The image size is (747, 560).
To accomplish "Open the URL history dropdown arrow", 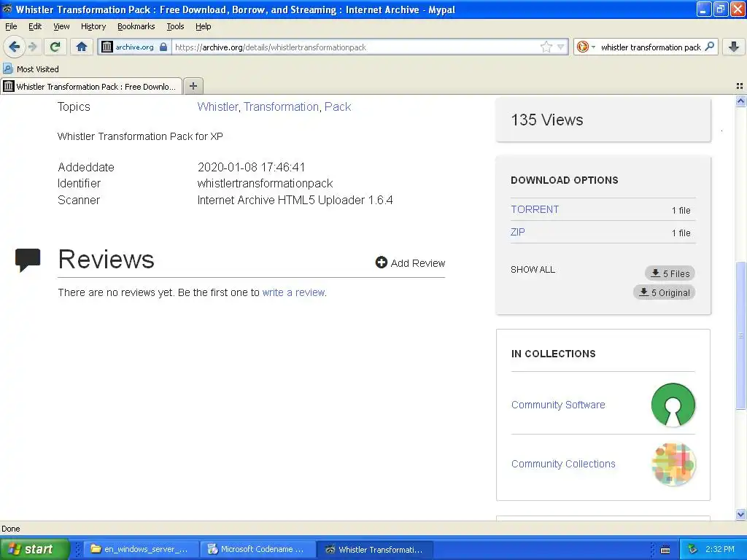I will click(561, 47).
